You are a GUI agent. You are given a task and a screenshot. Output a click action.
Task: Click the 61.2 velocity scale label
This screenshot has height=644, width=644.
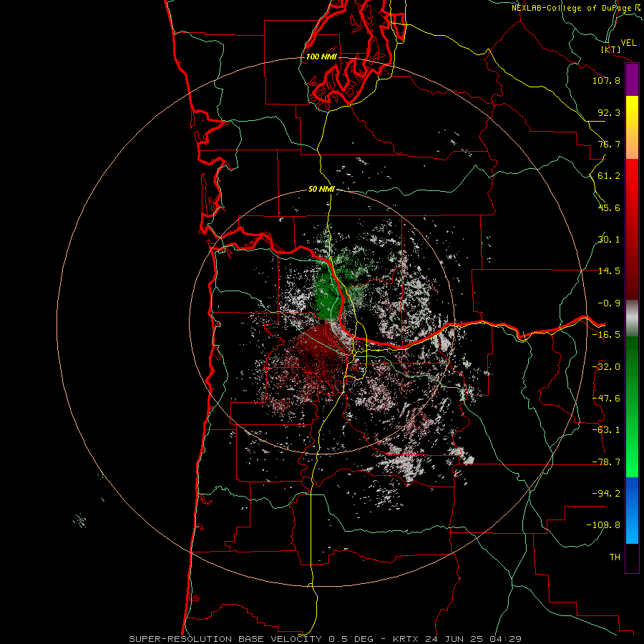pyautogui.click(x=609, y=176)
